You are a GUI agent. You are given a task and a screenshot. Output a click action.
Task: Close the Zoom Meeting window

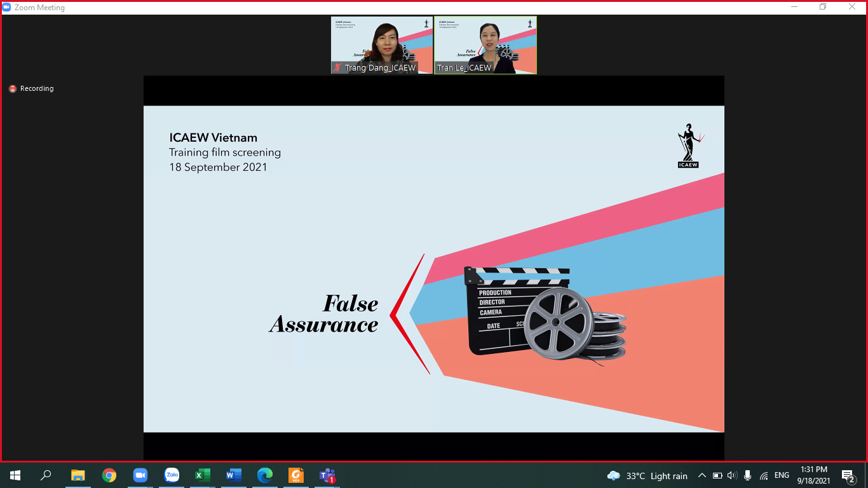coord(852,7)
